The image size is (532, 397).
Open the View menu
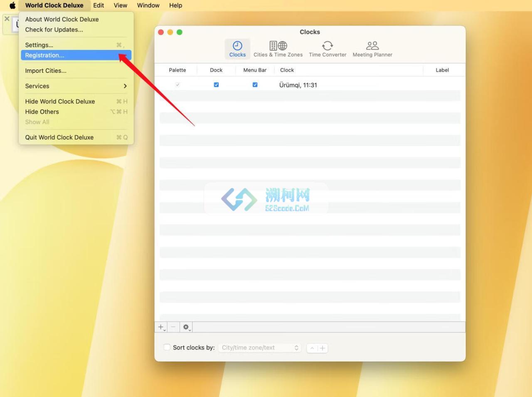click(x=121, y=5)
